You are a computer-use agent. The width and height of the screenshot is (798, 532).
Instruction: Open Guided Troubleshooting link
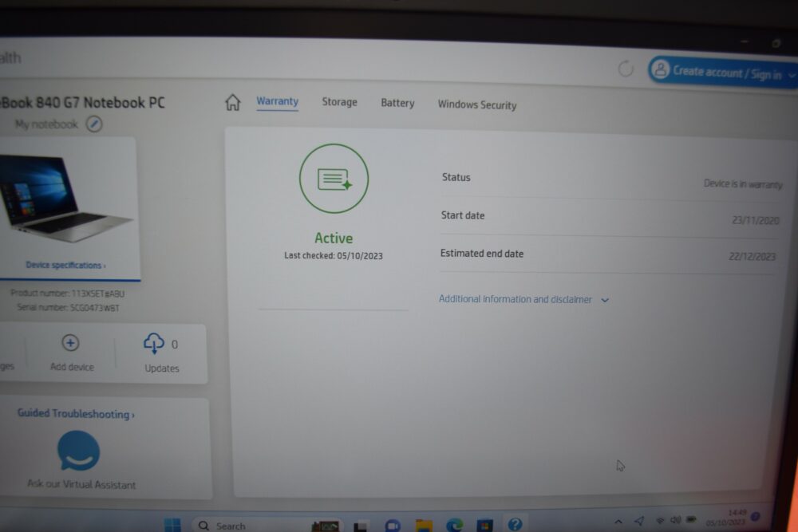click(x=76, y=414)
